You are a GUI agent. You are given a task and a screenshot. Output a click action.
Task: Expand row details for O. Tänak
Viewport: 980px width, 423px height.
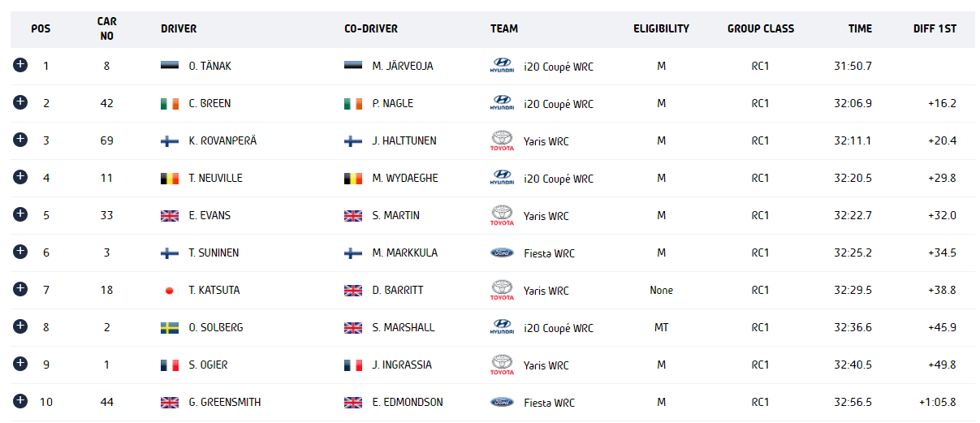20,65
